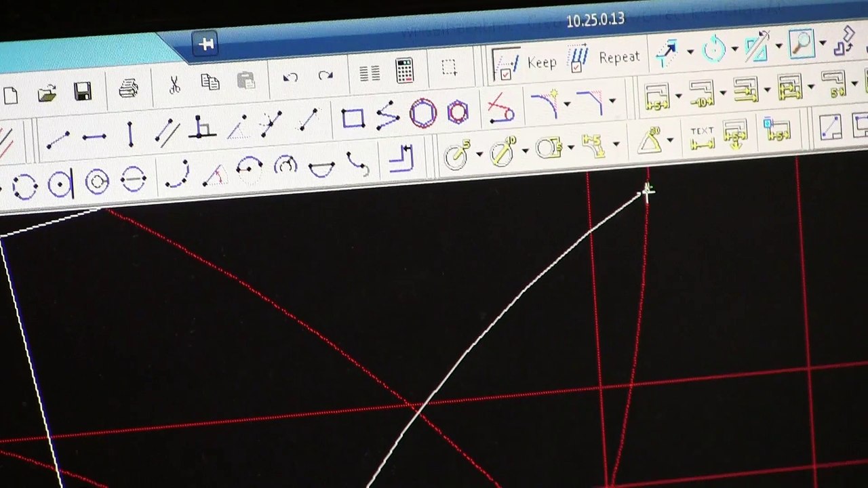Expand the fillet tool dropdown arrow
This screenshot has height=488, width=868.
tap(567, 104)
